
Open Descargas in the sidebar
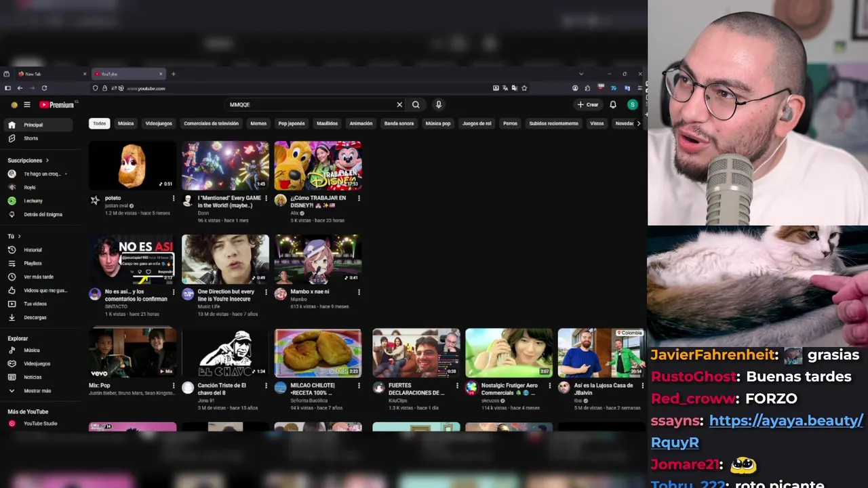click(38, 317)
